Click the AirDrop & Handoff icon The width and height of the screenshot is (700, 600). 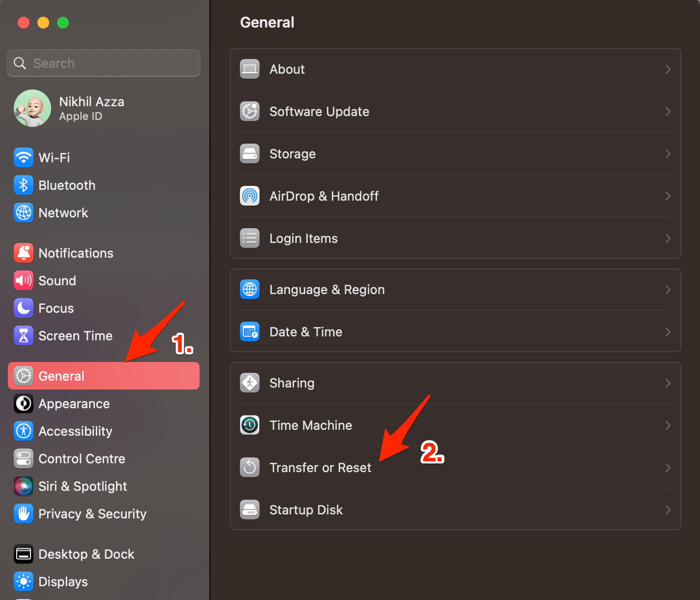click(250, 196)
